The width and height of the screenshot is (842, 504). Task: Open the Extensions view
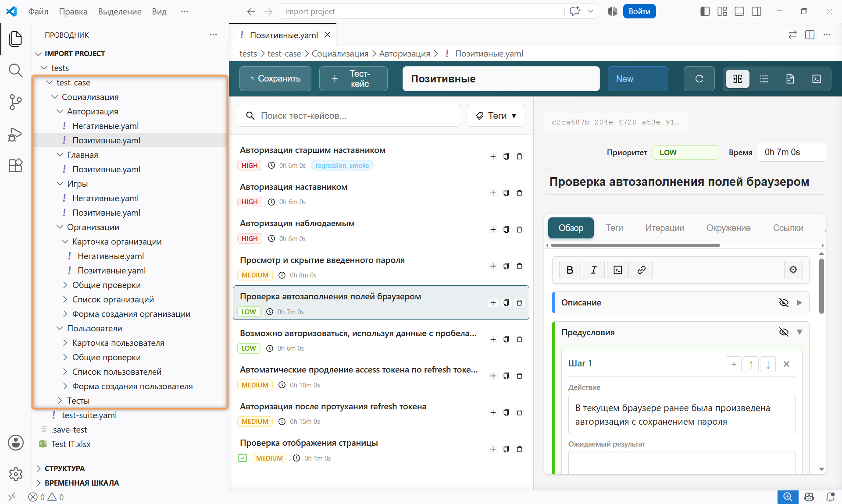(x=16, y=165)
